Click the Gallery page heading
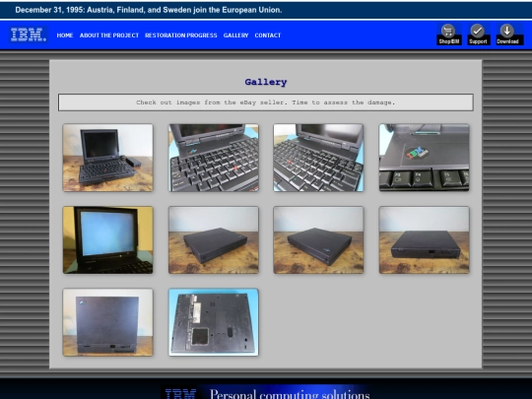This screenshot has width=532, height=399. (x=266, y=82)
